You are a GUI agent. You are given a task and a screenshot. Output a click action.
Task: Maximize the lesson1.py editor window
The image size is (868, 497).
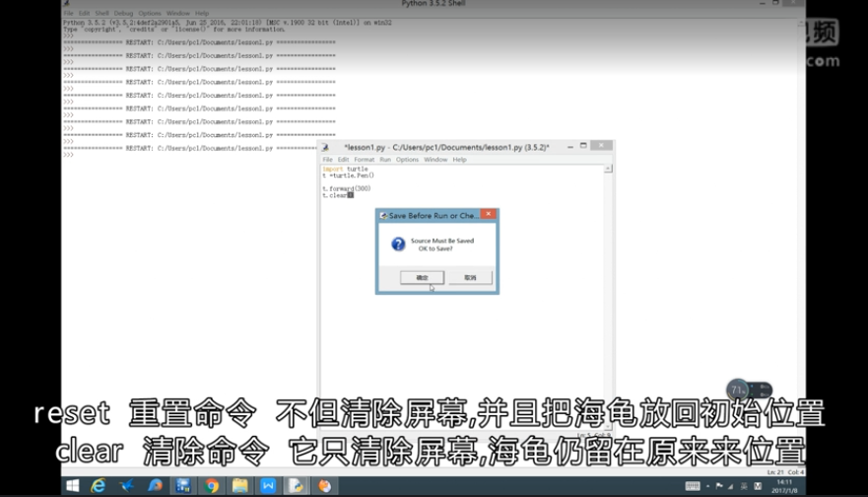click(583, 146)
